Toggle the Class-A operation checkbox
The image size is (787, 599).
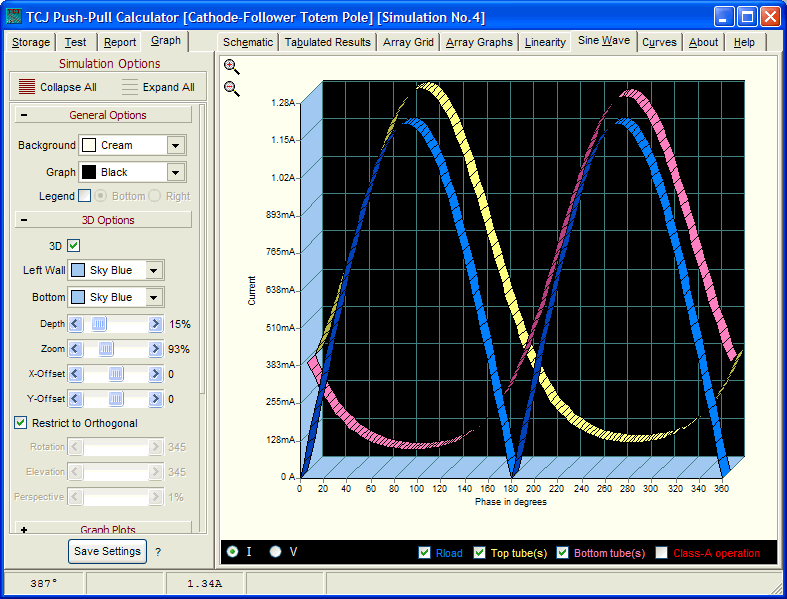tap(660, 553)
